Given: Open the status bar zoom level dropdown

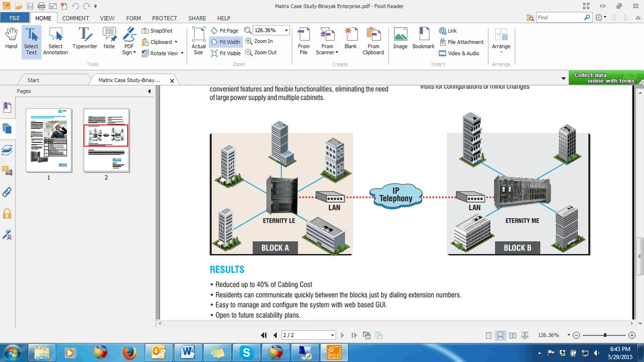Looking at the screenshot, I should [x=569, y=335].
